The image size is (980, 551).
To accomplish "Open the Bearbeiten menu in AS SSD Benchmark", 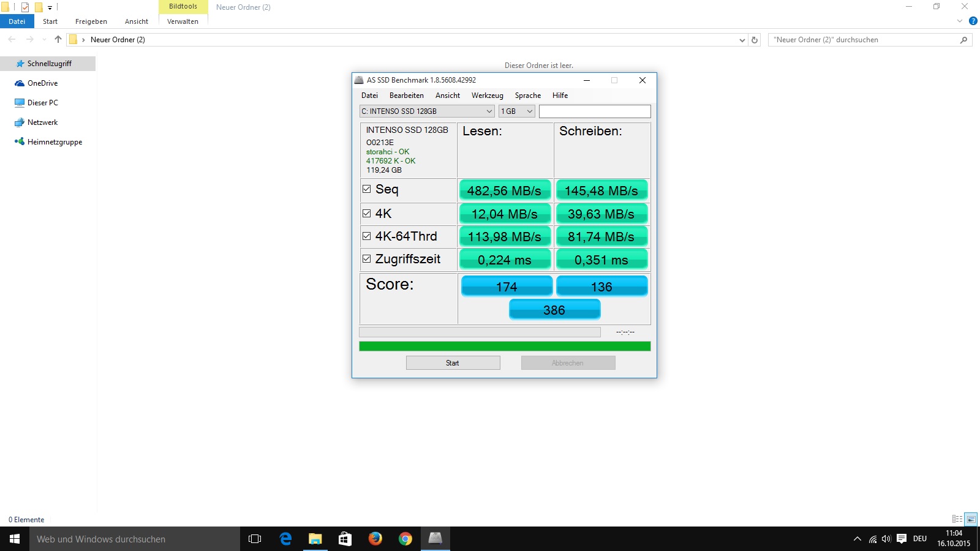I will [x=407, y=96].
